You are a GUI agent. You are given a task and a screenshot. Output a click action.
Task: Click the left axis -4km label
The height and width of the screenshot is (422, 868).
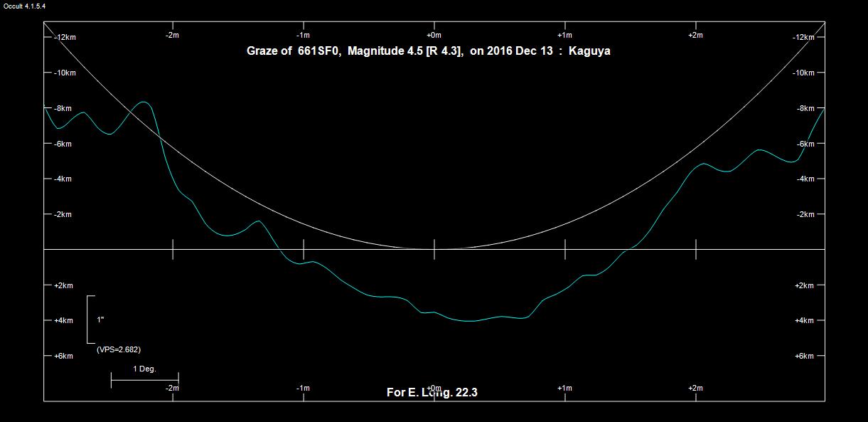[x=63, y=179]
